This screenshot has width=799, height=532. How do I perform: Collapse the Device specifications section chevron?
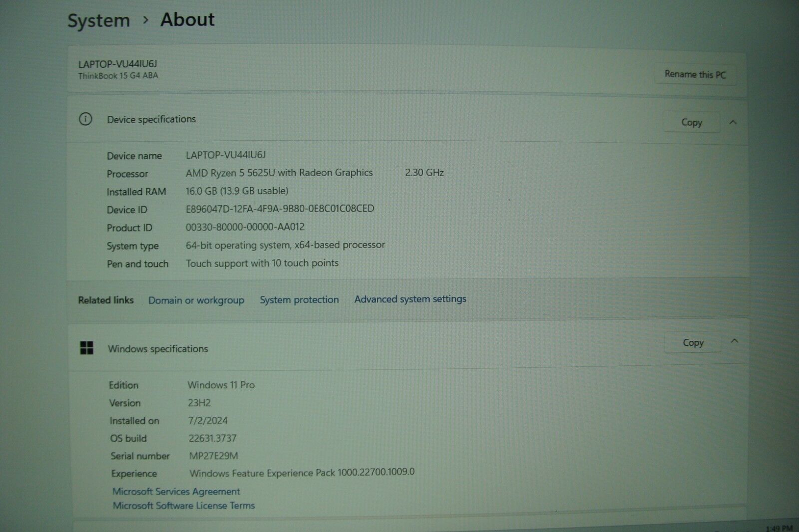pyautogui.click(x=733, y=122)
